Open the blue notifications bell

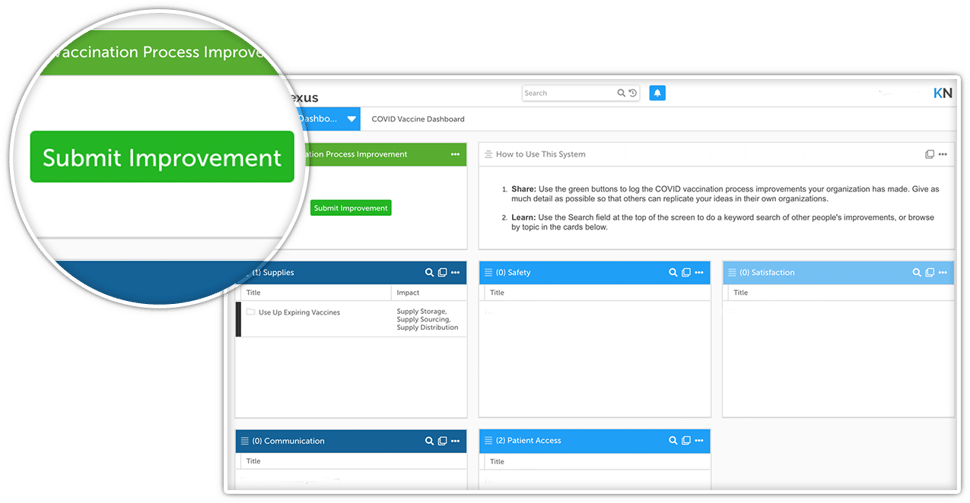point(657,93)
